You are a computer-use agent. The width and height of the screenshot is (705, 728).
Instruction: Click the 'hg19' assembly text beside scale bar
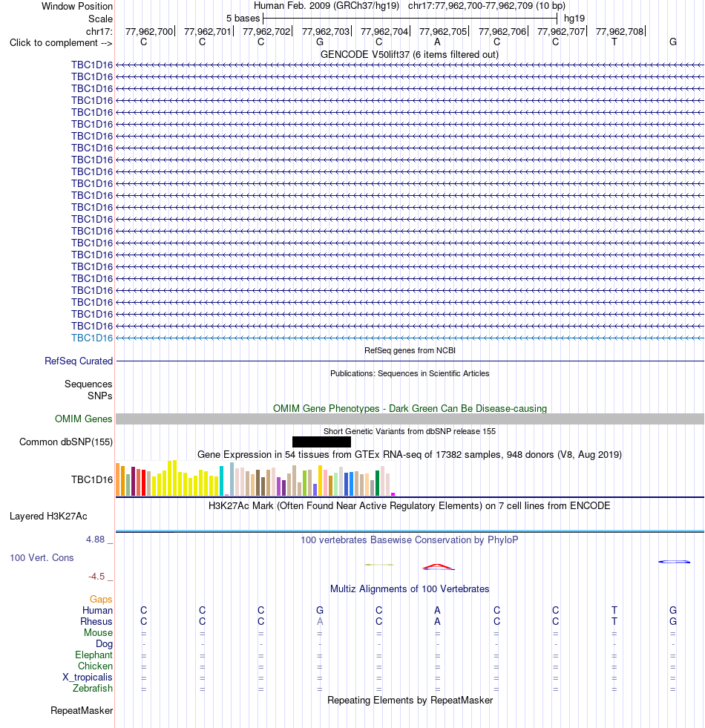[574, 19]
